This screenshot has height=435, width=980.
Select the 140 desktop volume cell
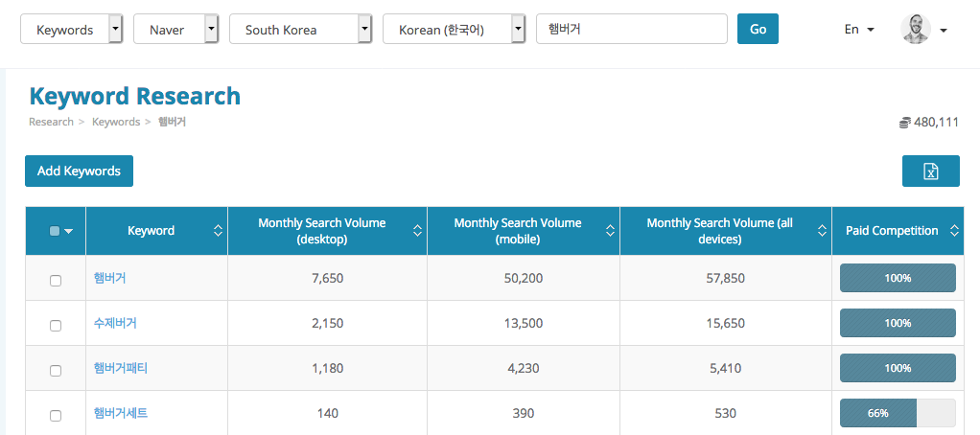(x=328, y=413)
